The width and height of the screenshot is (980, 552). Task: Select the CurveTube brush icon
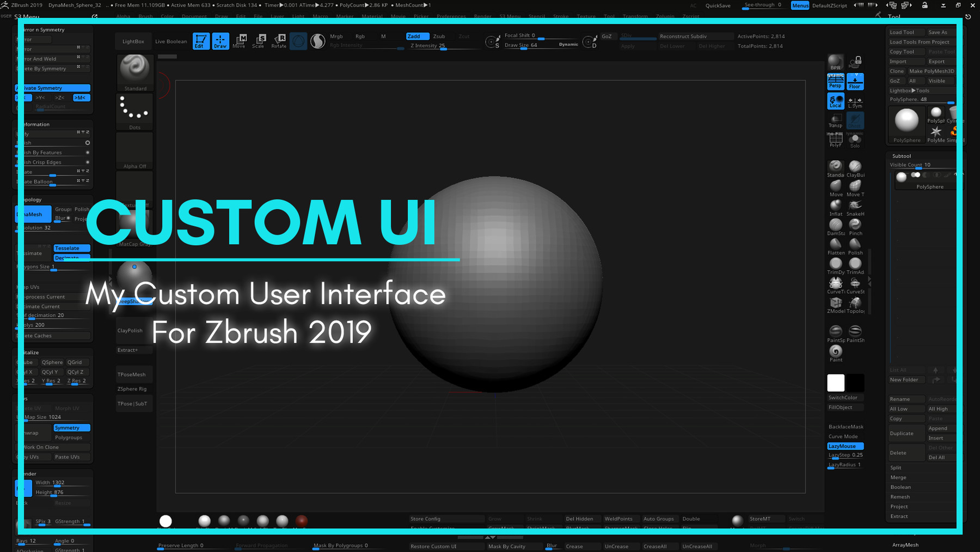pyautogui.click(x=835, y=285)
